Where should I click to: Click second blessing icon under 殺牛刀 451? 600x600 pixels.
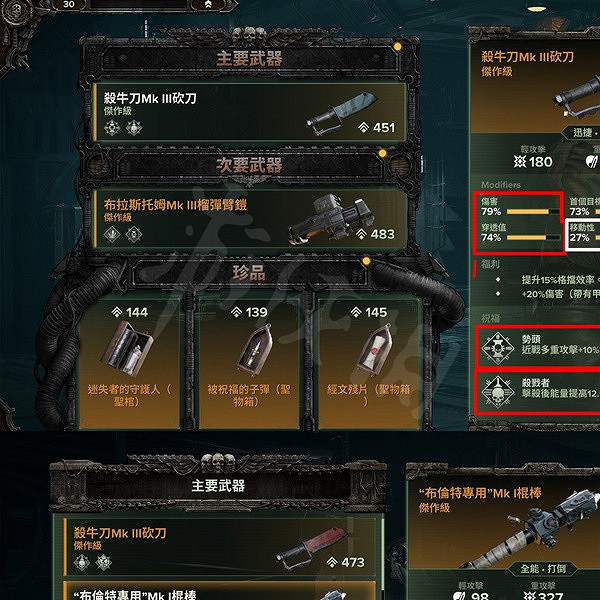134,127
